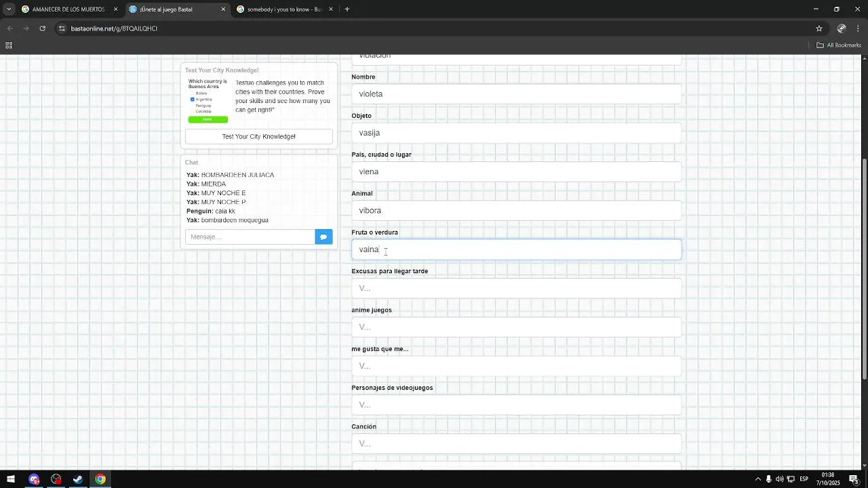Reload the page with the refresh icon

(43, 28)
